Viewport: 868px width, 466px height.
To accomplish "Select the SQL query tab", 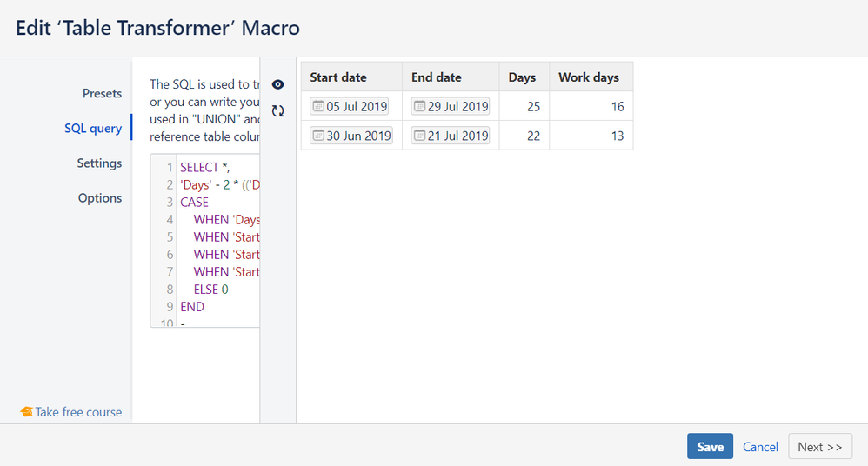I will click(93, 128).
